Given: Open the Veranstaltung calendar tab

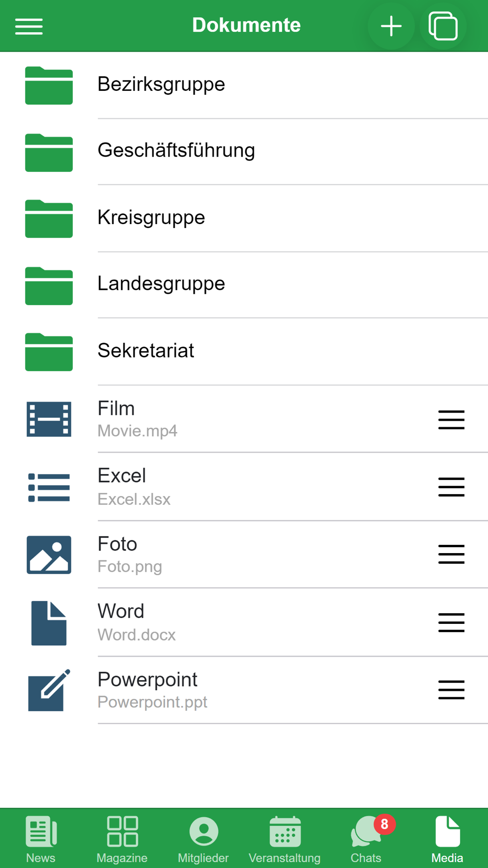Looking at the screenshot, I should point(285,839).
